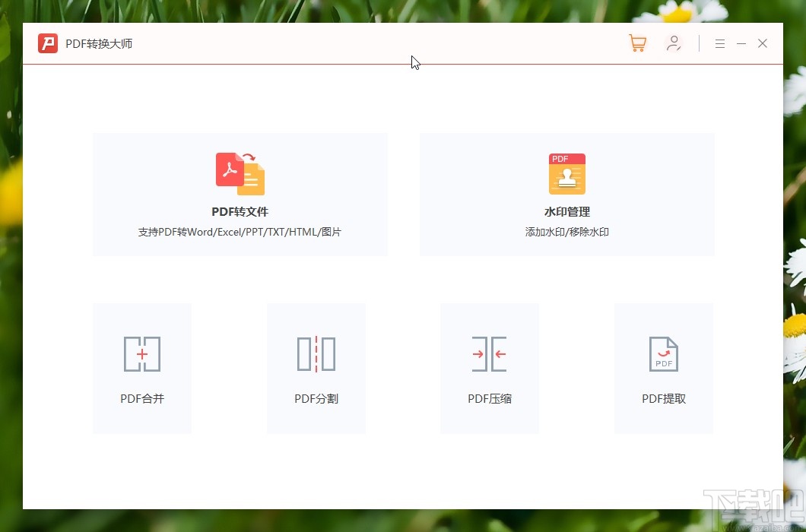Open the hamburger menu icon
Viewport: 806px width, 532px height.
[x=719, y=43]
